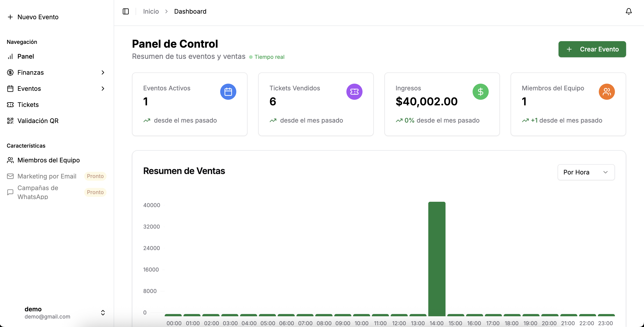
Task: Click the 23:00 bar in the chart
Action: 606,315
